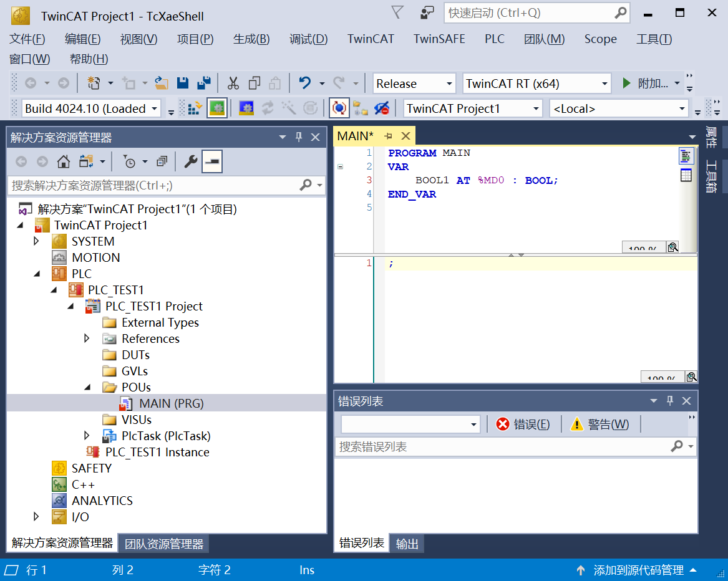This screenshot has width=728, height=581.
Task: Click the Cut scissors icon
Action: tap(233, 83)
